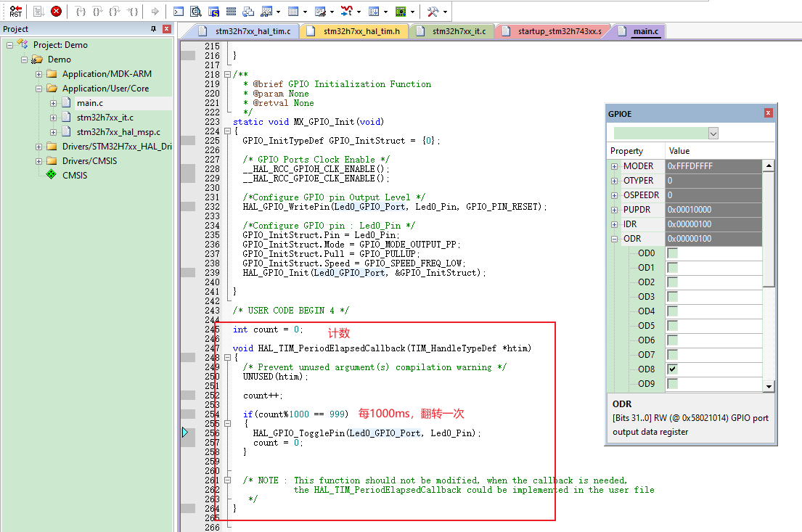Open the Registers Window icon
Viewport: 802px width, 532px height.
coord(231,12)
